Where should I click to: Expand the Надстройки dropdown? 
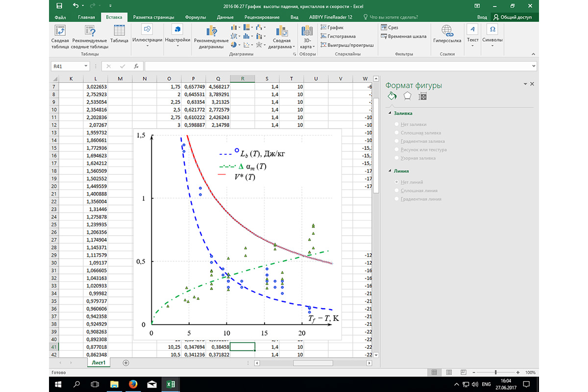click(177, 47)
